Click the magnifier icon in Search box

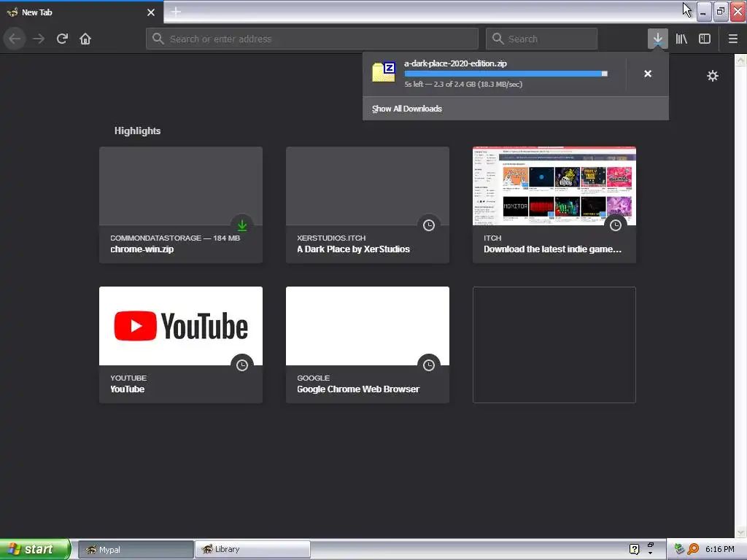pos(498,39)
